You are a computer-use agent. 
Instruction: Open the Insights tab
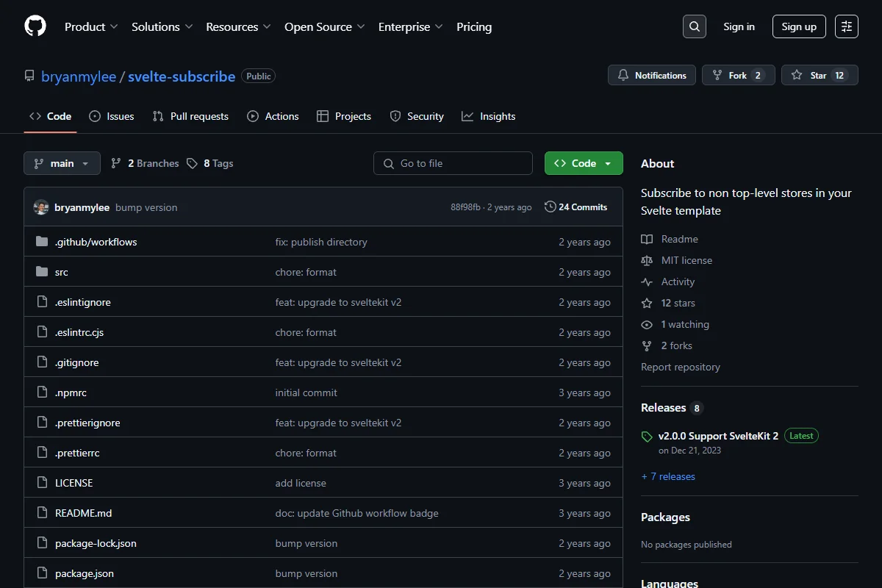489,116
